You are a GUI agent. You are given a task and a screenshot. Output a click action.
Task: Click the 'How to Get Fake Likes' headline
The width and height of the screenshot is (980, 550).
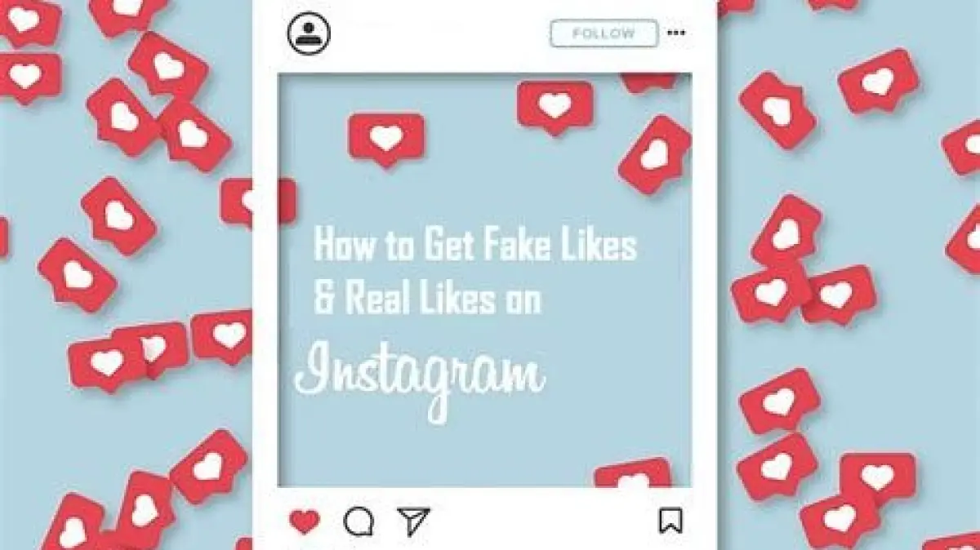point(475,245)
